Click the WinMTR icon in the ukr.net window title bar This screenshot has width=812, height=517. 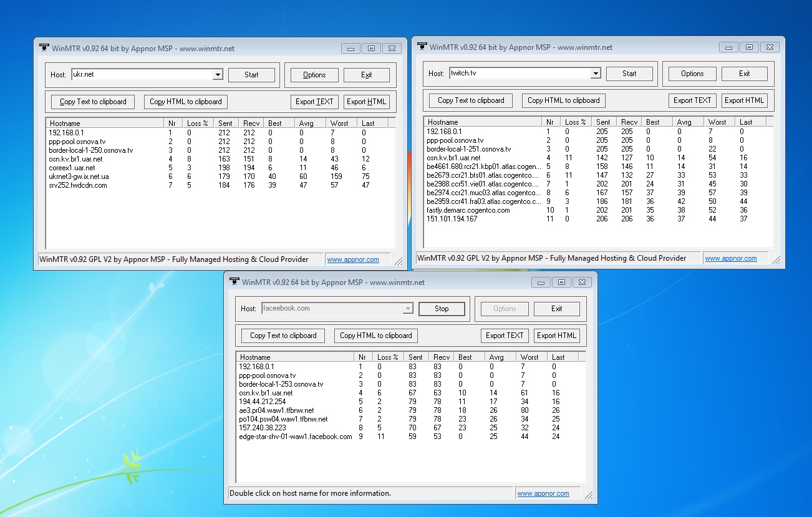coord(44,47)
